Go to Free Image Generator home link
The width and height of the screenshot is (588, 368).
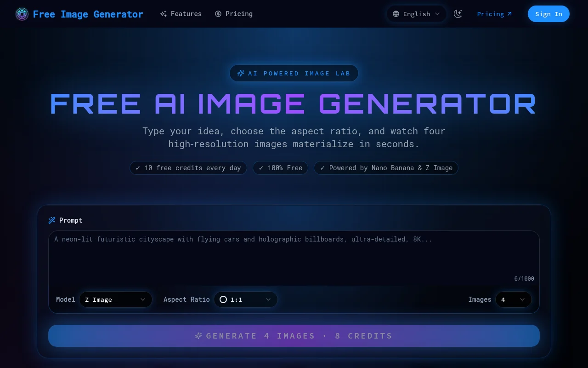point(79,14)
